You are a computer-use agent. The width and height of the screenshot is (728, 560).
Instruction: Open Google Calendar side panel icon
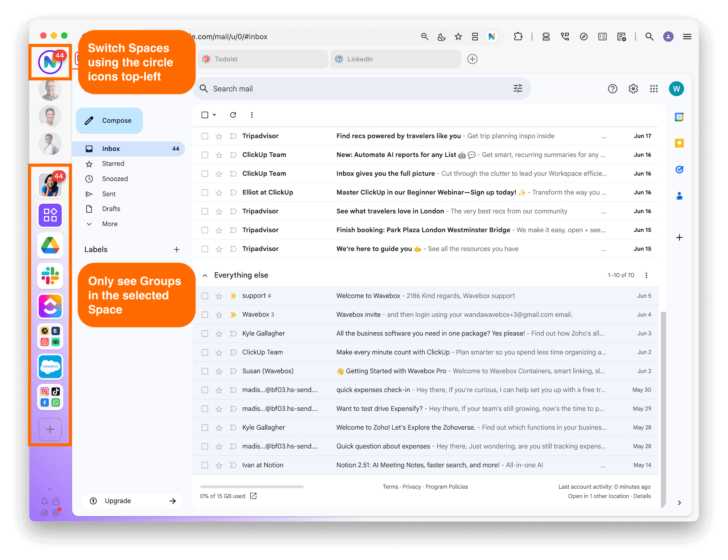coord(679,117)
